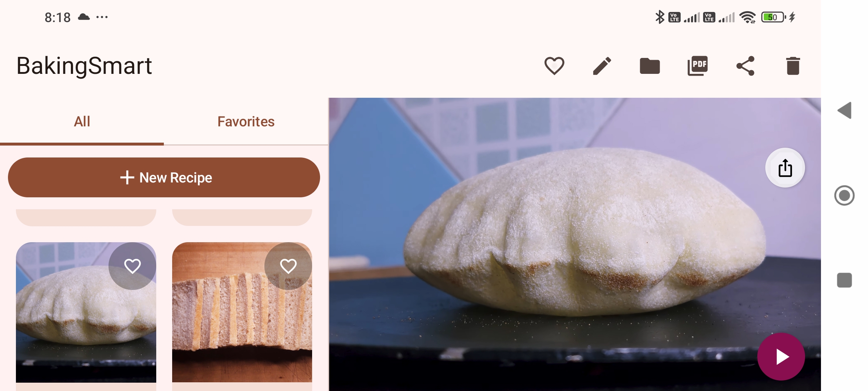The height and width of the screenshot is (391, 868).
Task: Start the magenta play button
Action: (781, 357)
